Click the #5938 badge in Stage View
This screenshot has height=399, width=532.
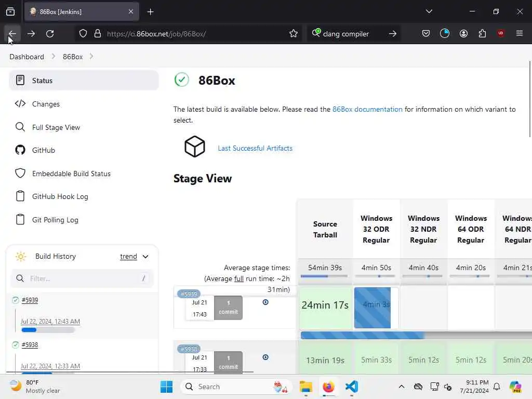click(189, 349)
